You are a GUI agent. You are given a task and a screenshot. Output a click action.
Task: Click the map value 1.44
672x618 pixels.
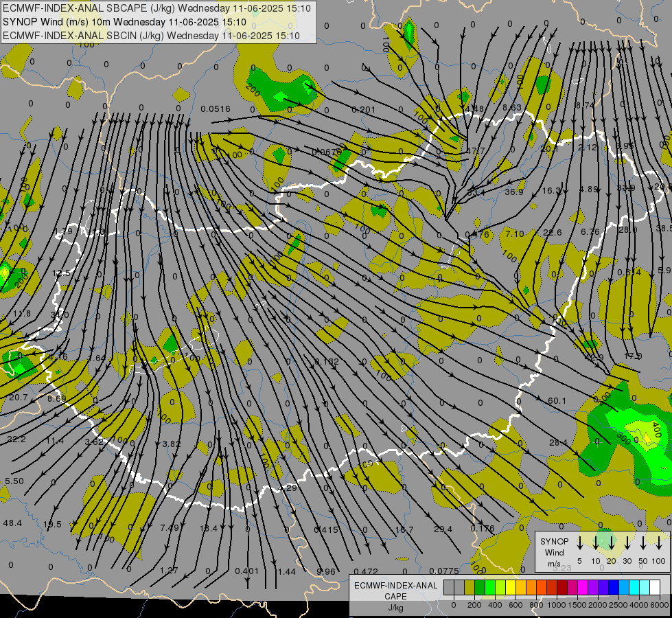coord(287,571)
